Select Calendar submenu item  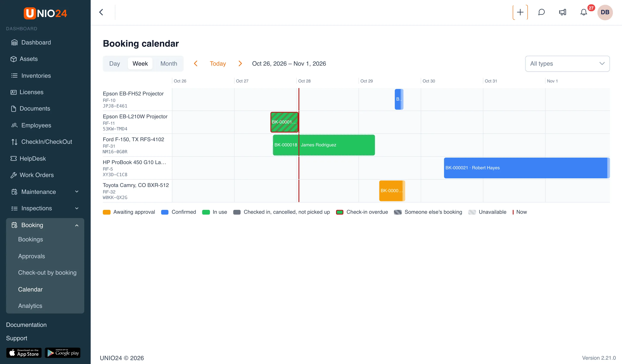[x=30, y=290]
